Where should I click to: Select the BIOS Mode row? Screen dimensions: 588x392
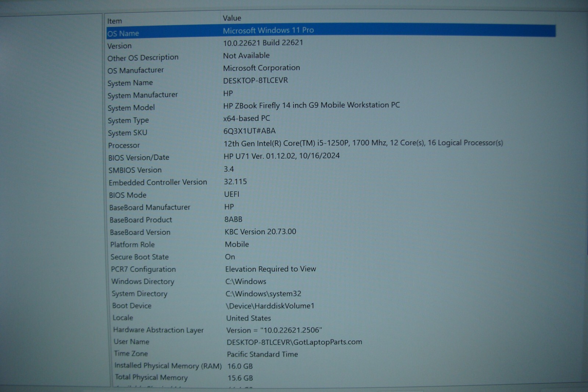pos(128,195)
